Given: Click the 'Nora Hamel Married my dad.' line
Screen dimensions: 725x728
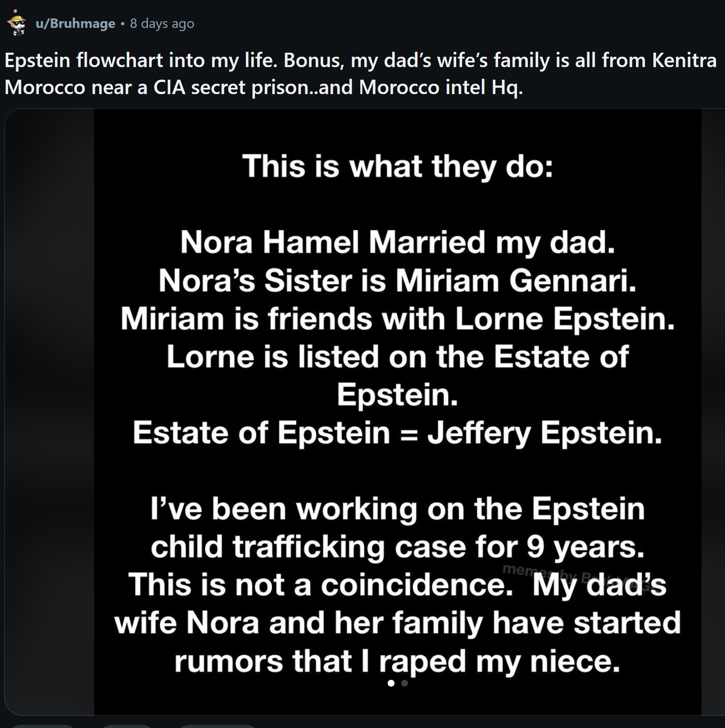Looking at the screenshot, I should (398, 242).
